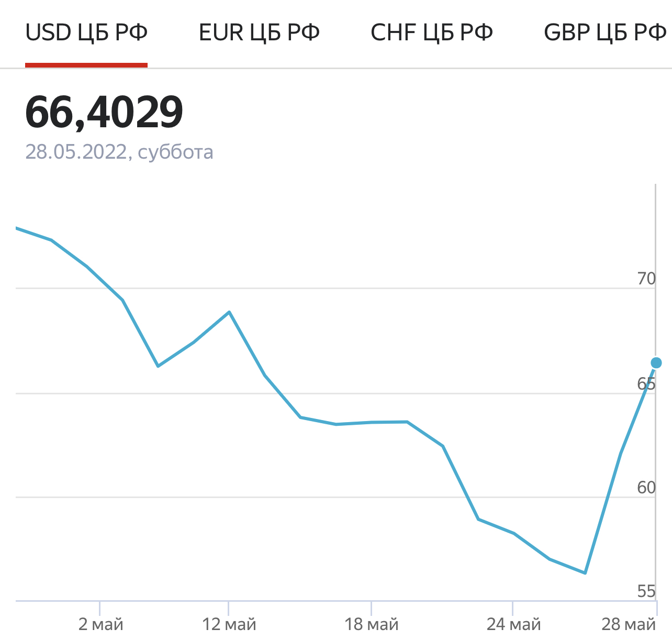Click the 12 май date label
Viewport: 672px width, 640px height.
click(229, 624)
